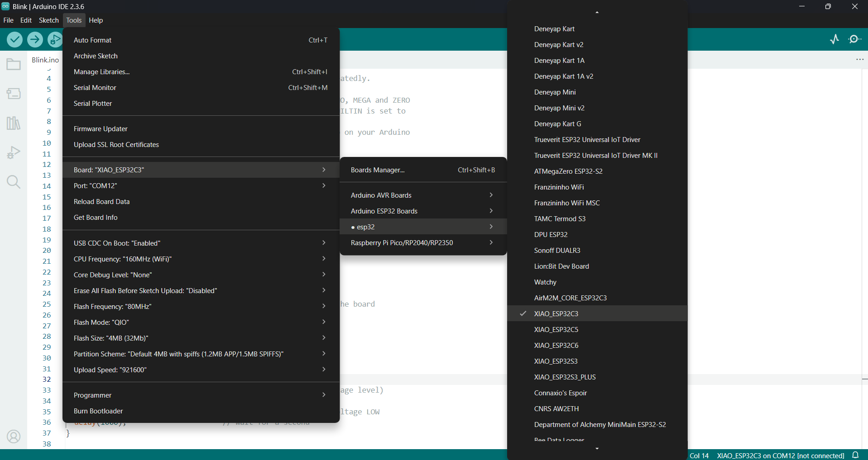Choose Archive Sketch
Screen dimensions: 868x460
[x=201, y=56]
